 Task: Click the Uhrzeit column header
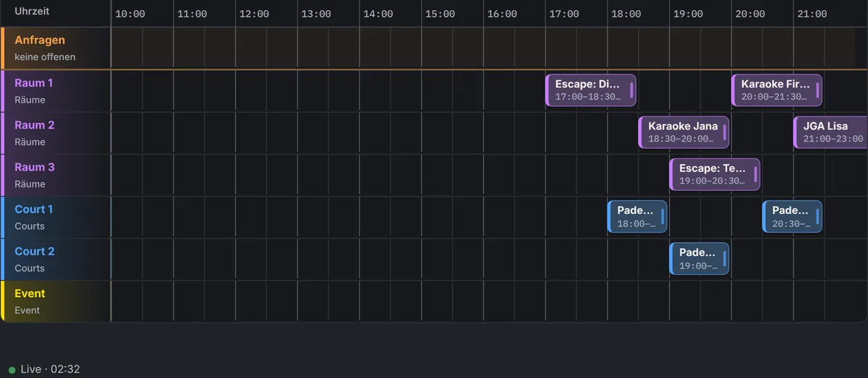32,12
